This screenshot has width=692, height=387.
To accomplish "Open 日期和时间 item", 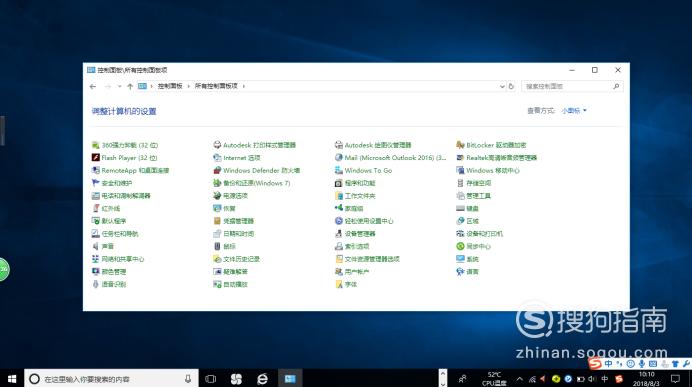I will point(233,233).
